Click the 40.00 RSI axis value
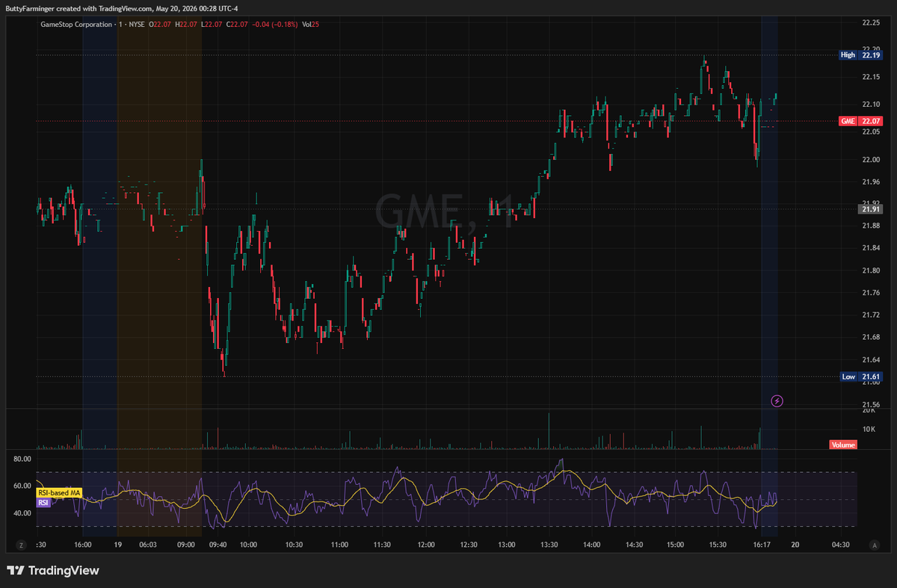 22,513
